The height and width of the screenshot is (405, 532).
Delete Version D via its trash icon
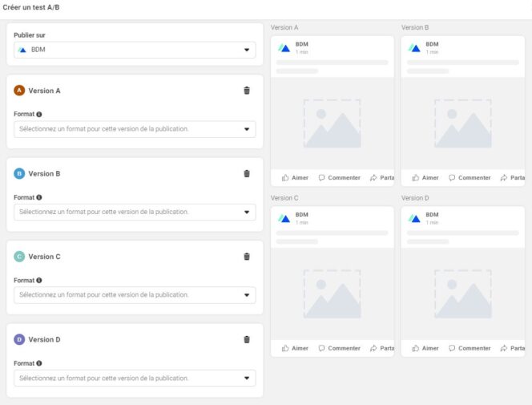247,339
